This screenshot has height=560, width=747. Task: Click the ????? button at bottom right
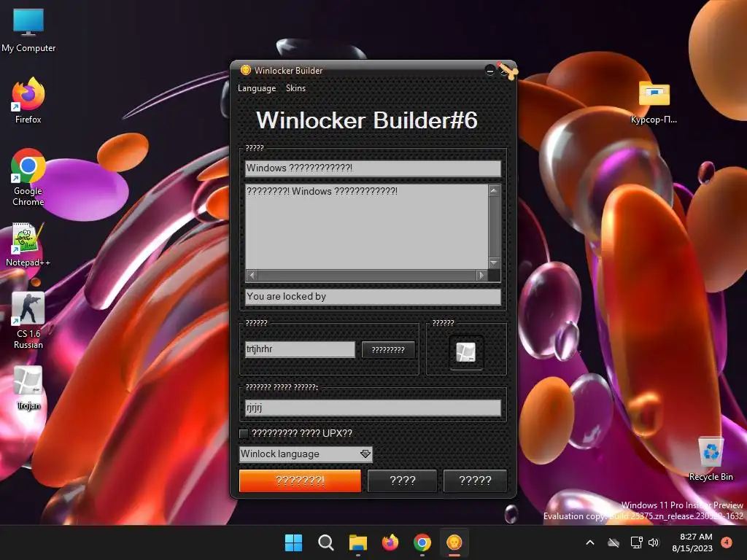(x=475, y=481)
